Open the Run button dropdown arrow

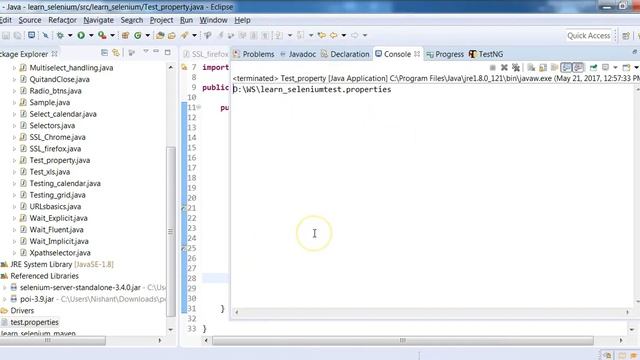(x=91, y=36)
